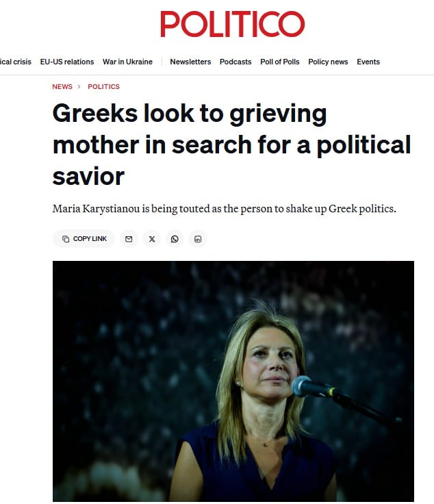This screenshot has width=434, height=504.
Task: Share article on X (Twitter)
Action: [x=152, y=239]
